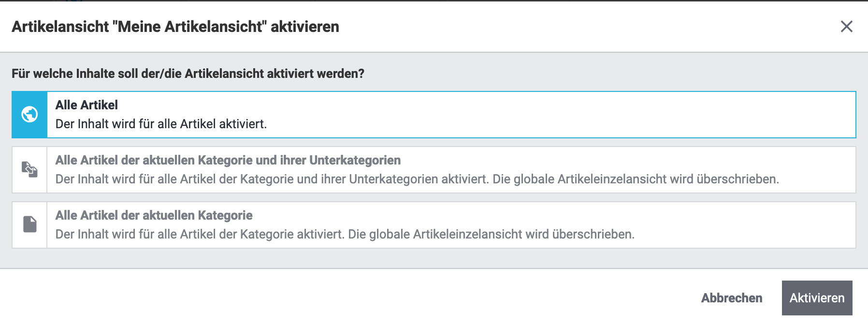This screenshot has height=327, width=868.
Task: Pick the "Alle Artikel der aktuellen Kategorie" heading
Action: (x=154, y=215)
